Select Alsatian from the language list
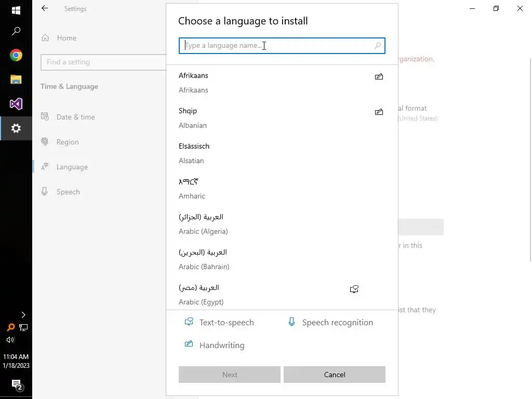 point(194,153)
